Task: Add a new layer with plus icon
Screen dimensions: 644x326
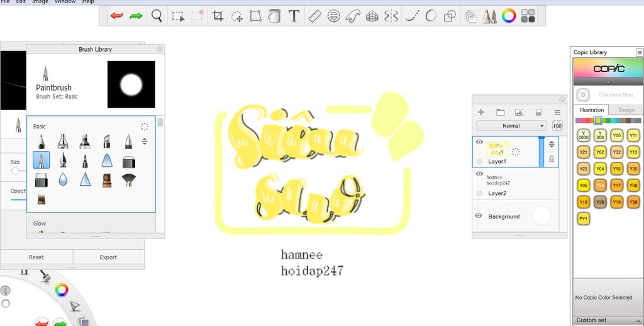Action: [481, 112]
